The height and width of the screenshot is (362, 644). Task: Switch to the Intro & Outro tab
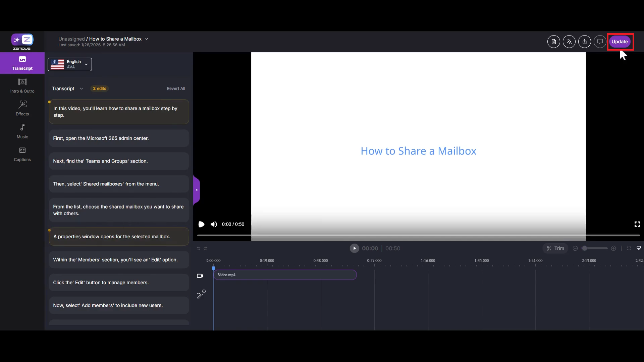[x=22, y=85]
